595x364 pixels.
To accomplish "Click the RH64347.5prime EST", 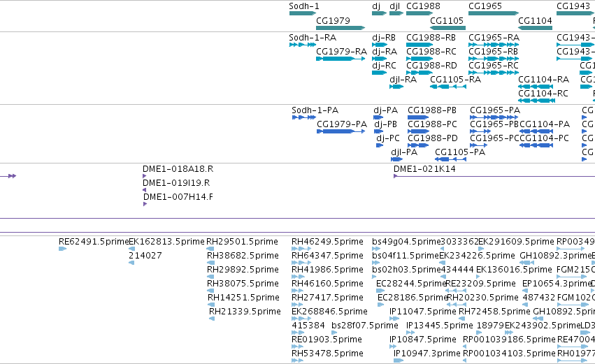I will (301, 263).
